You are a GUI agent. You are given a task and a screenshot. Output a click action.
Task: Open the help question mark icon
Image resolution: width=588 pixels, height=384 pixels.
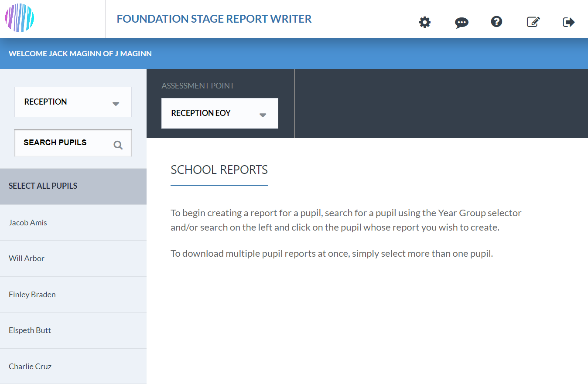496,21
